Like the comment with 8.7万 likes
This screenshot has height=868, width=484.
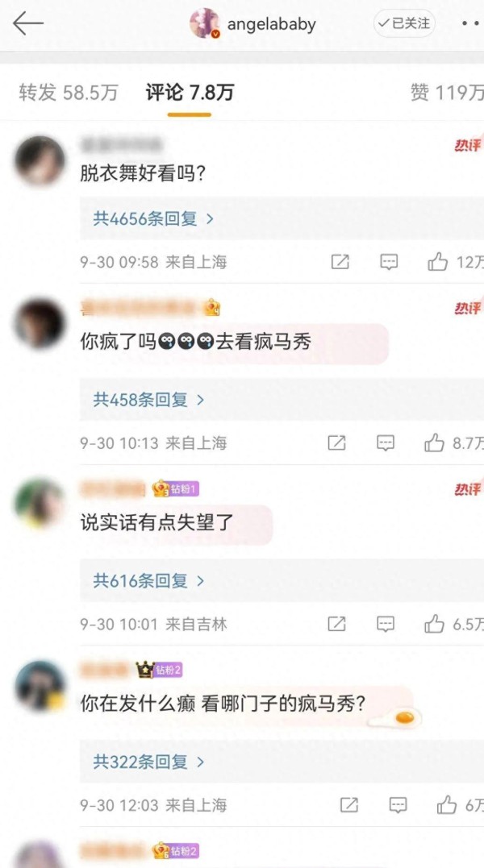(x=434, y=442)
